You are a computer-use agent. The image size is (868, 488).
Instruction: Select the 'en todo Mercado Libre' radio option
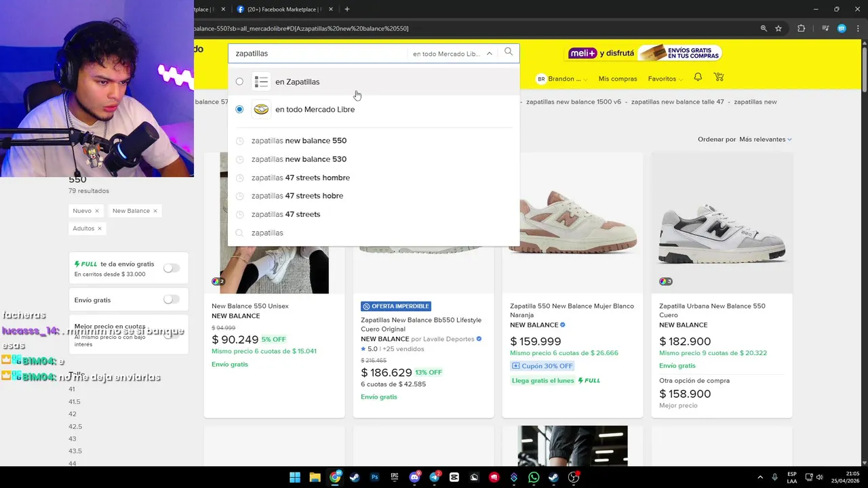[239, 109]
